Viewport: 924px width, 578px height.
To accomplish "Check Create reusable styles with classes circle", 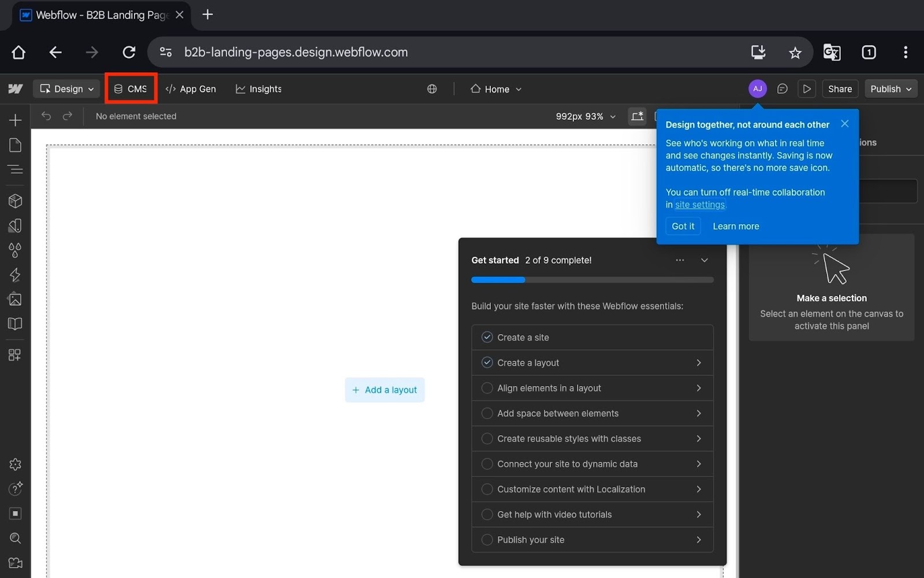I will click(487, 439).
